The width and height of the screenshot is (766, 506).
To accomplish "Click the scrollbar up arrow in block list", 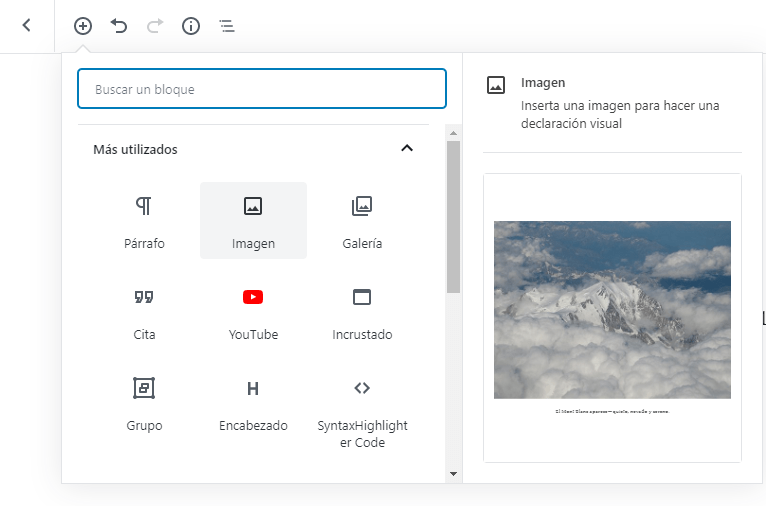I will 453,132.
